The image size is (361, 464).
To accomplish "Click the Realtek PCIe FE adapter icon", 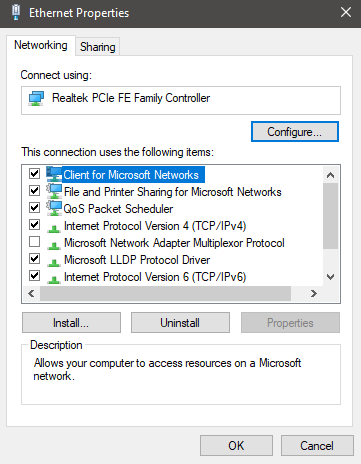I will pos(36,99).
